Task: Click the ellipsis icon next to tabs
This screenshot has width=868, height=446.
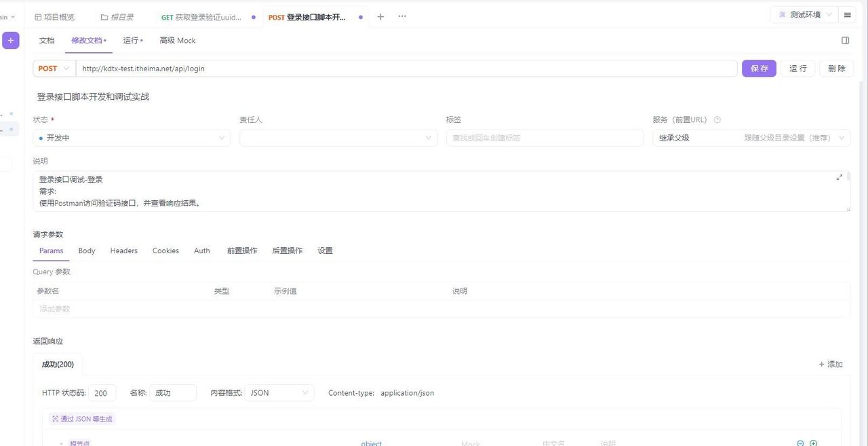Action: [x=401, y=16]
